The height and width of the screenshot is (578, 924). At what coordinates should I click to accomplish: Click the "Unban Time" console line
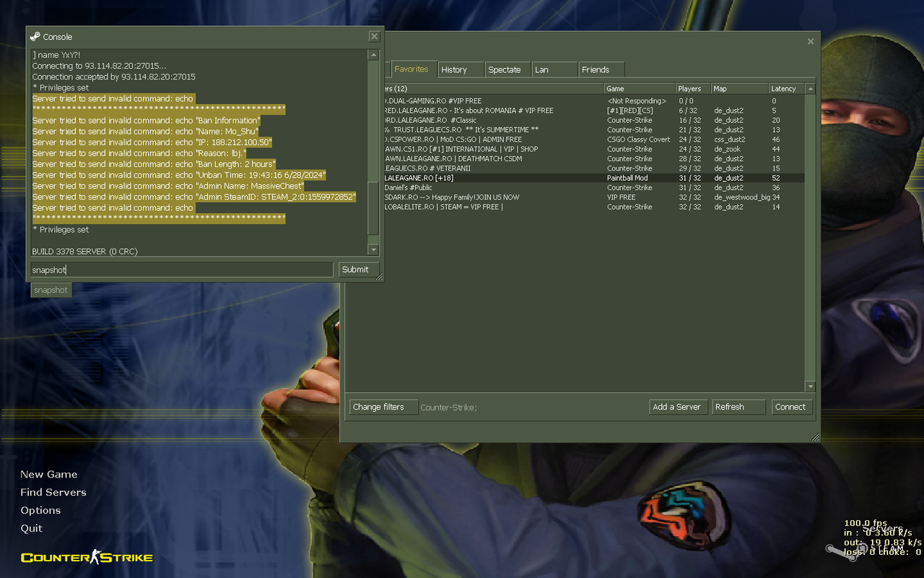tap(180, 175)
